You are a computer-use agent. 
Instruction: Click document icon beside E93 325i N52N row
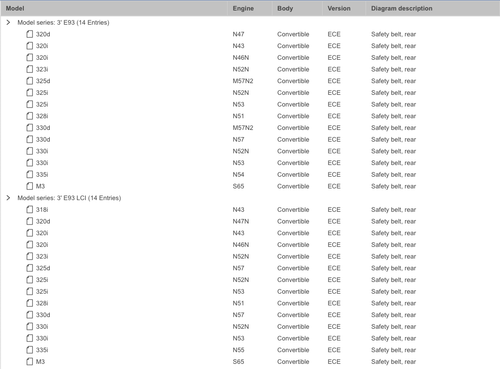(30, 92)
